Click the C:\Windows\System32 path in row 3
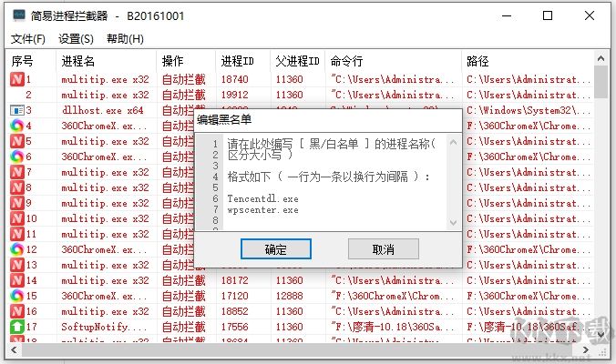616x364 pixels. 529,110
